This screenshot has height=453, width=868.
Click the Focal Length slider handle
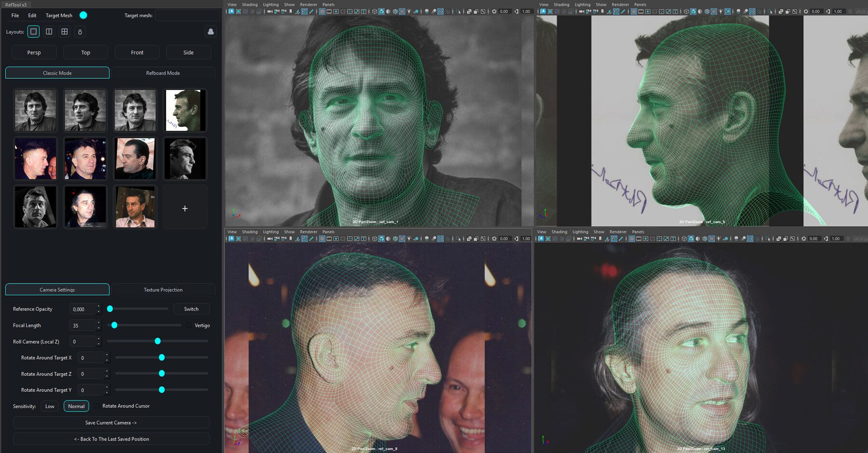[114, 326]
